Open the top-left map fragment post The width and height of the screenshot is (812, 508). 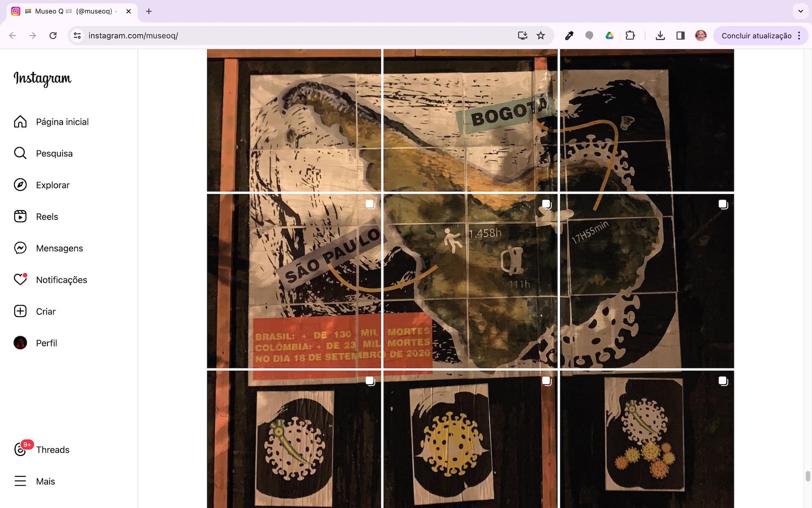point(294,120)
